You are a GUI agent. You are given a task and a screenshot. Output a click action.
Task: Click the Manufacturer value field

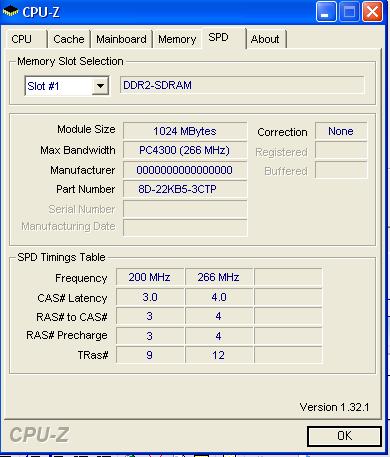[x=185, y=170]
